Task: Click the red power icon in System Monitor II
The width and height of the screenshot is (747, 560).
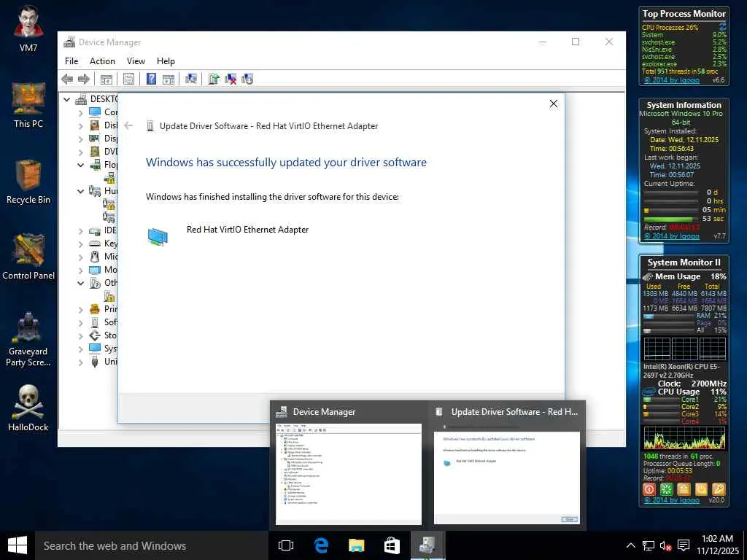Action: [649, 489]
